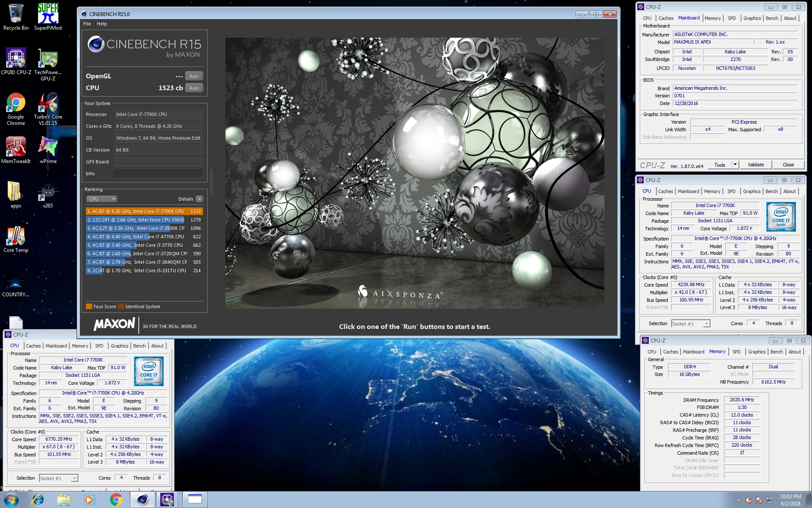Launch MemTweakIt from the desktop
Image resolution: width=812 pixels, height=508 pixels.
click(16, 150)
